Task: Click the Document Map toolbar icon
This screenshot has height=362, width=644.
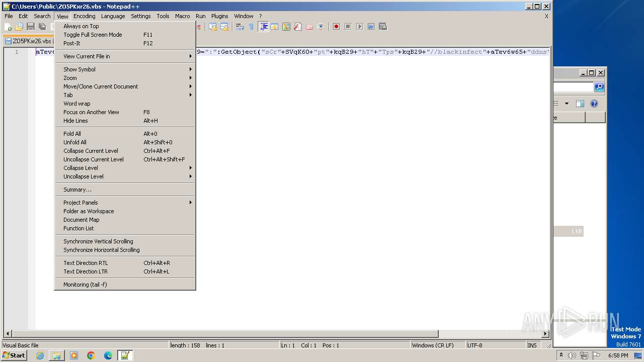Action: coord(286,27)
